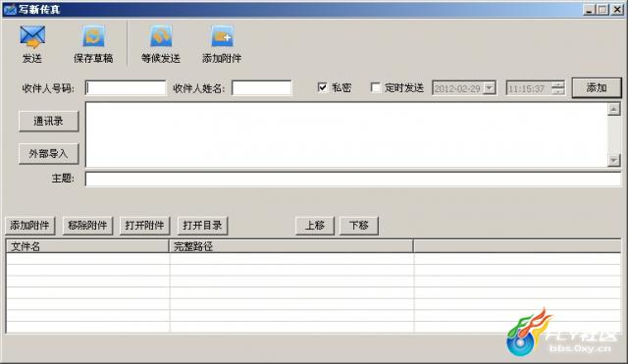Sort by the 文件名 column header
Screen dimensions: 628x364
[87, 246]
